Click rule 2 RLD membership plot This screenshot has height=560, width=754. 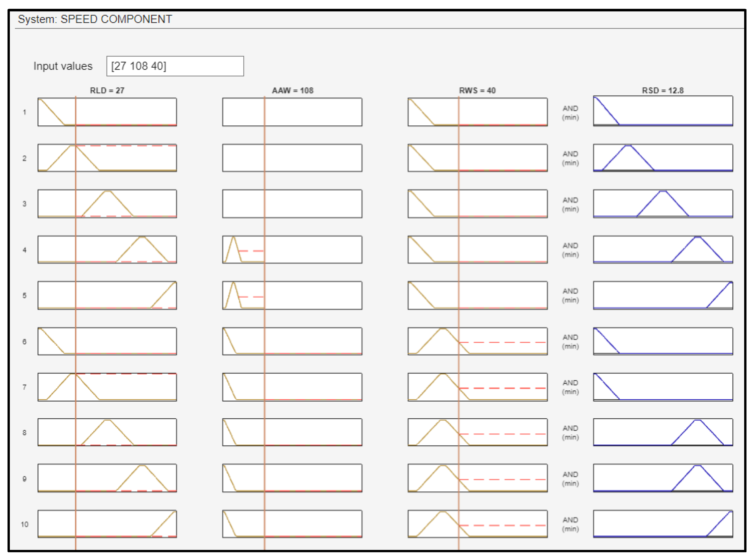[x=107, y=158]
